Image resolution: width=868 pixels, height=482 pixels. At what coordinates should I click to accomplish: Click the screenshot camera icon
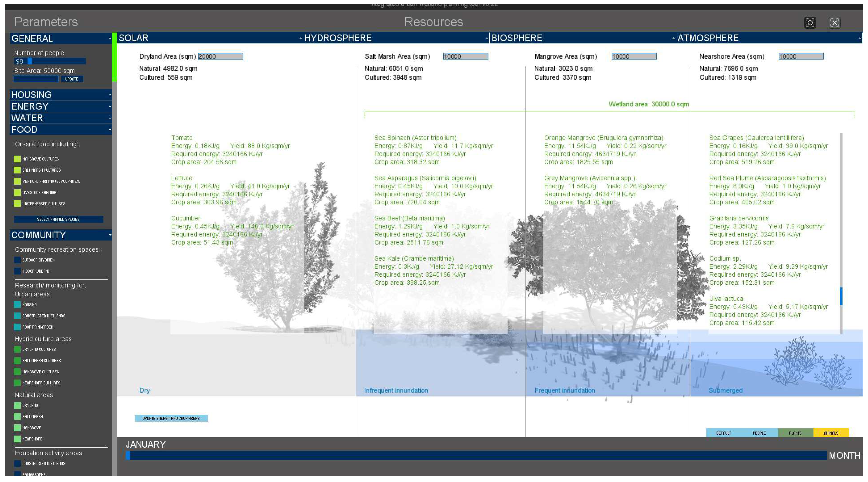(x=810, y=23)
